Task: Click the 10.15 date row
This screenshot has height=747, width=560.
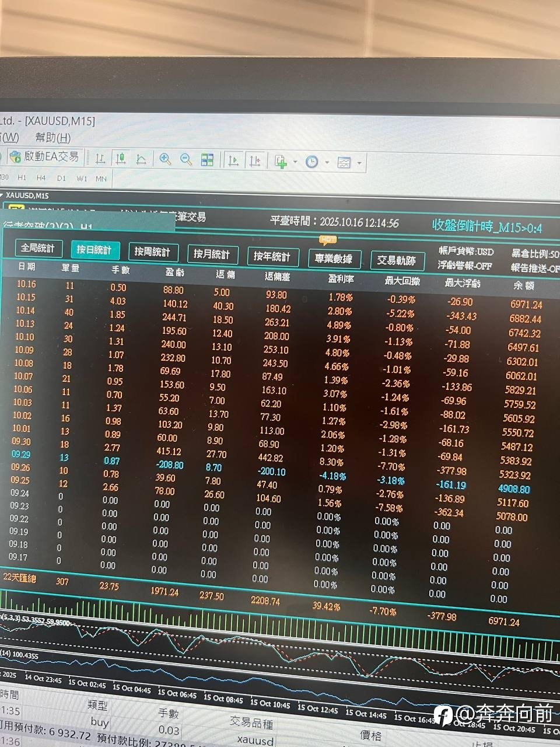Action: pos(26,298)
